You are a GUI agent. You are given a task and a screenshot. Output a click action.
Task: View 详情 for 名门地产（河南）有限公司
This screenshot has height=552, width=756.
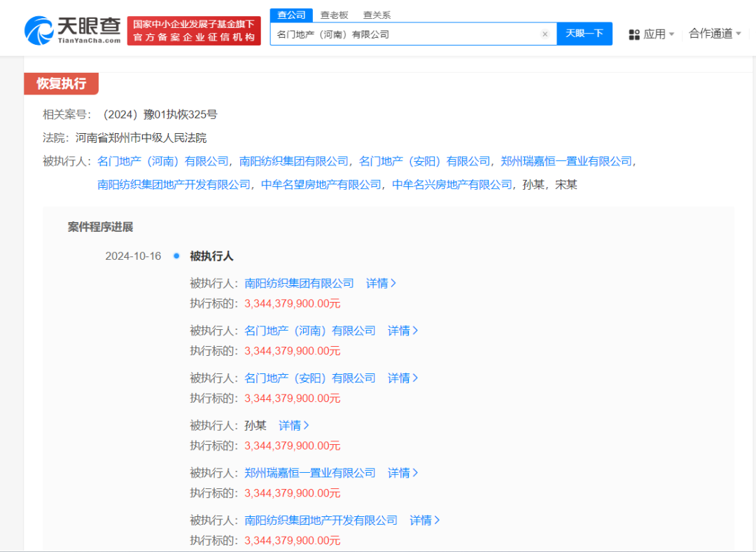click(402, 331)
